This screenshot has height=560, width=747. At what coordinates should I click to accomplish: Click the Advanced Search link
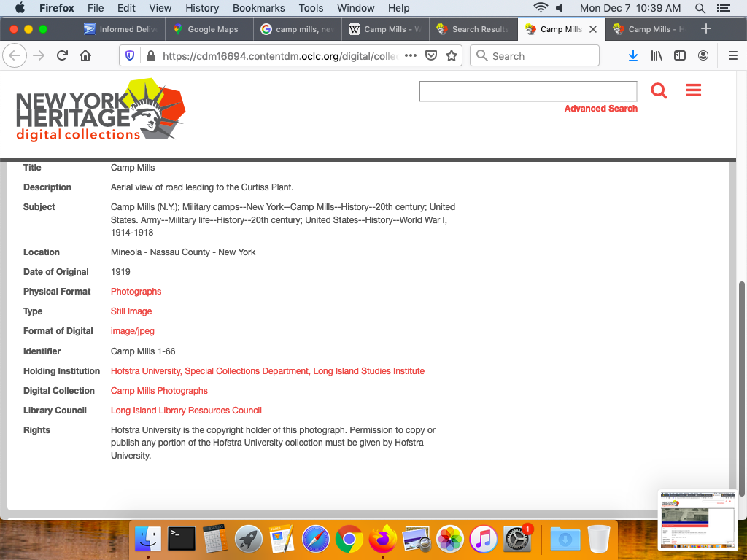pos(600,109)
